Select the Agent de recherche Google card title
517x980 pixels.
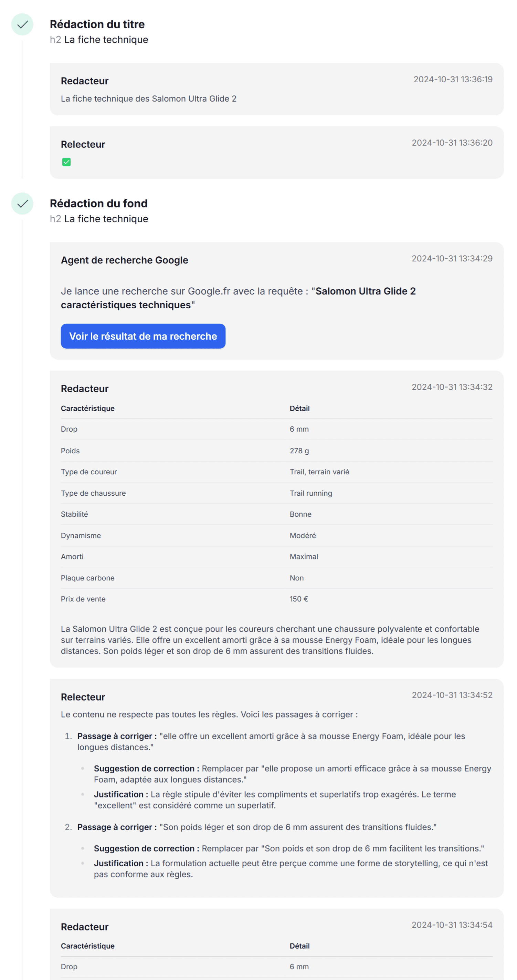pos(124,260)
